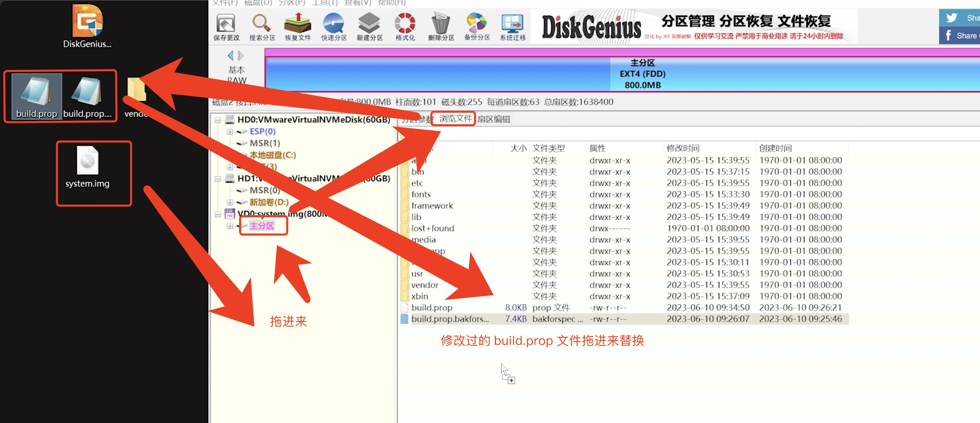Open the 格式化 (Format) tool
This screenshot has width=980, height=423.
(405, 26)
